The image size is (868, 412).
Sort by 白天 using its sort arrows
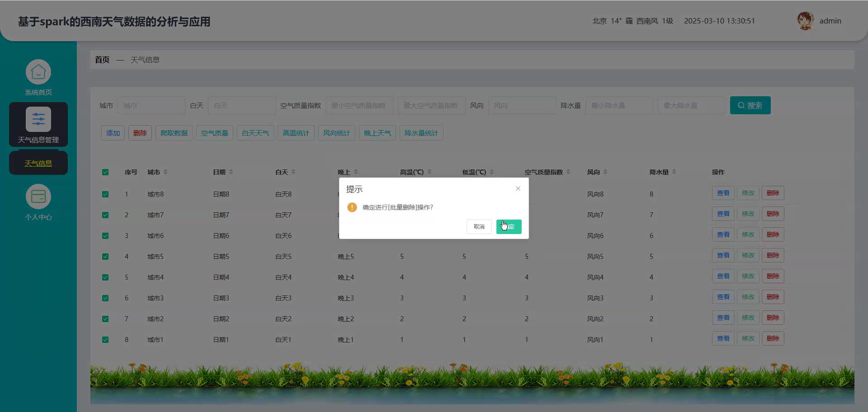293,172
